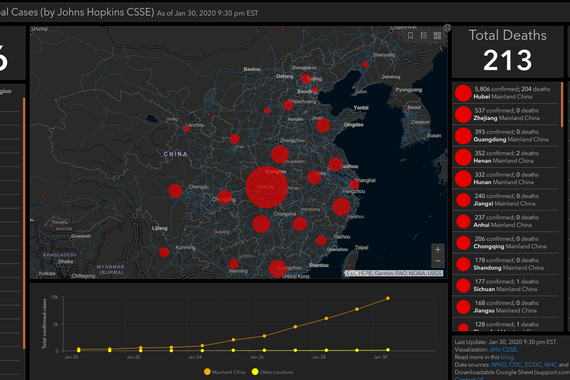Open the map bookmarks icon
The width and height of the screenshot is (570, 380).
(x=410, y=35)
